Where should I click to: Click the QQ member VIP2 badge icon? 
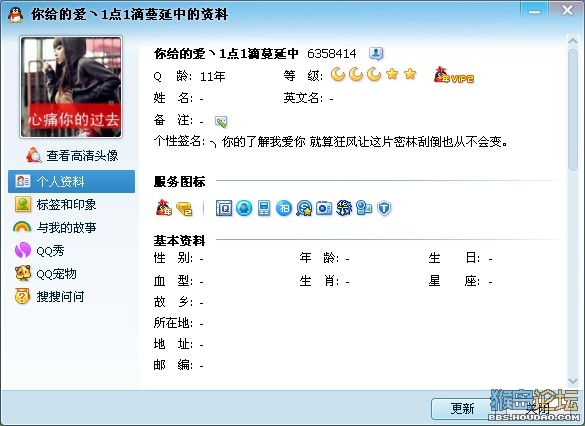coord(453,75)
